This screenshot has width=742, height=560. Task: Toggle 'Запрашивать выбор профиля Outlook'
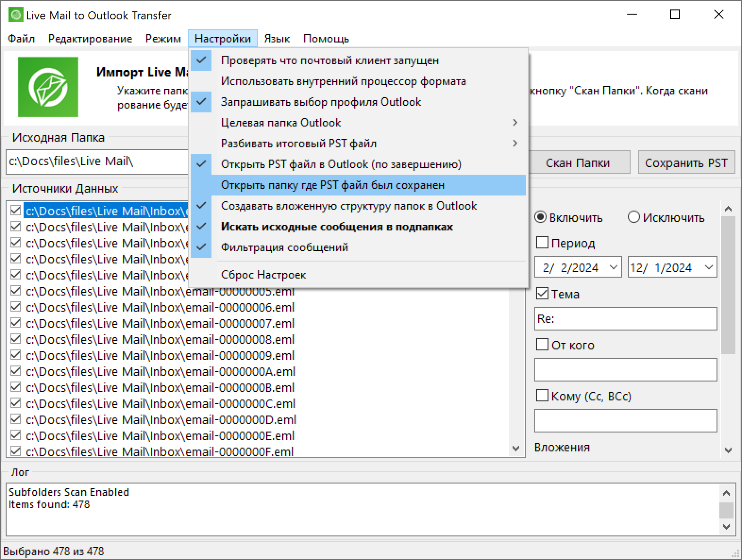pyautogui.click(x=358, y=102)
